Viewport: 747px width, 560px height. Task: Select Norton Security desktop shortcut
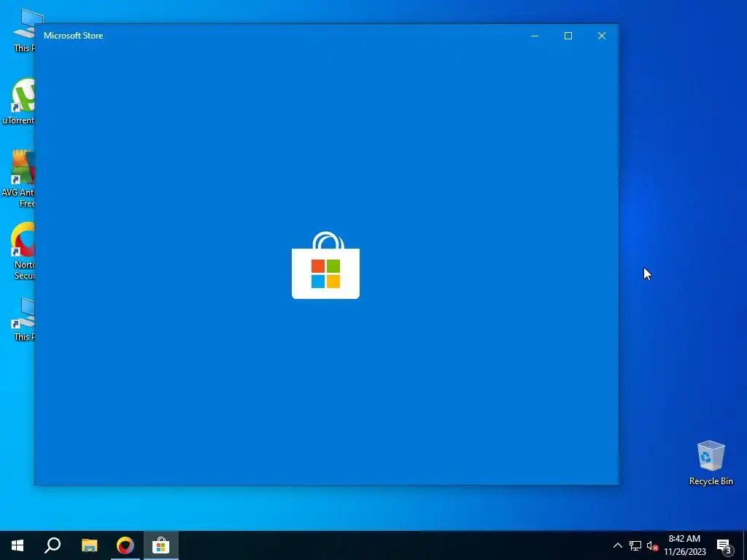[x=21, y=252]
